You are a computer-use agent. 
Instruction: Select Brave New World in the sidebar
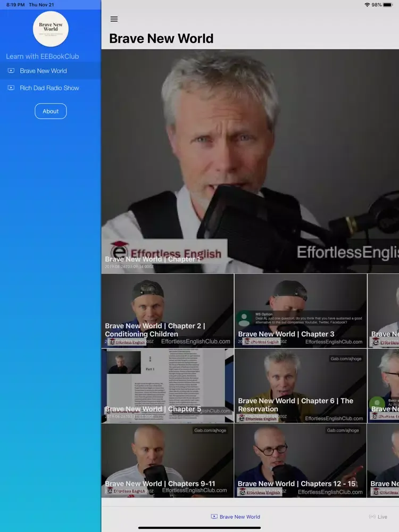point(51,71)
